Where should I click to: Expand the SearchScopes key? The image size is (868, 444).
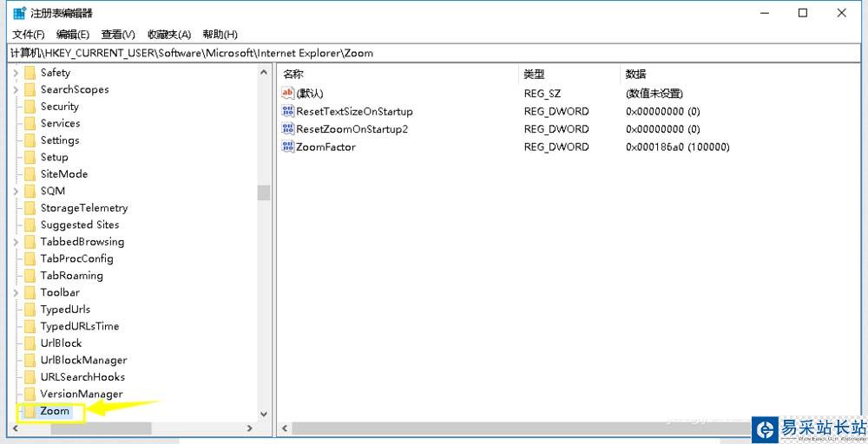(x=16, y=89)
